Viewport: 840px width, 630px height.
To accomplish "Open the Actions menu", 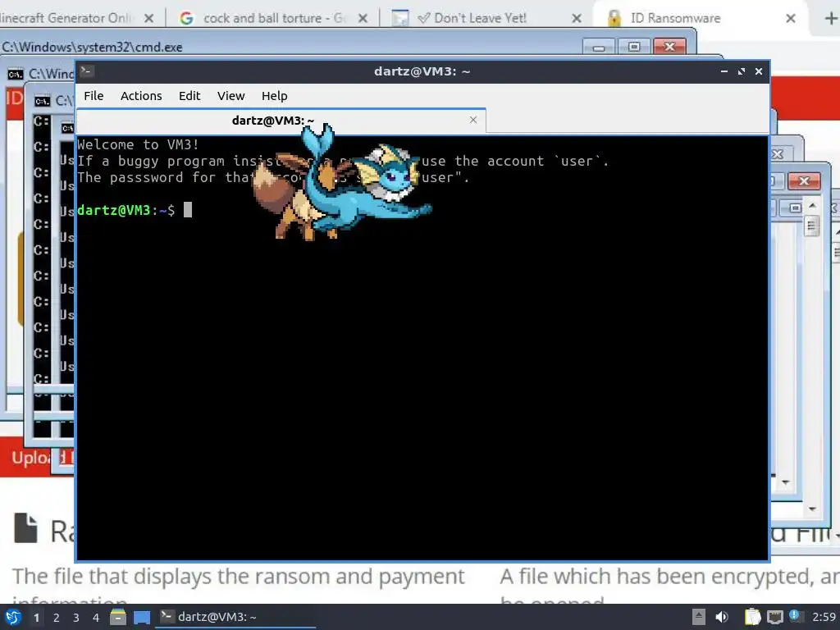I will tap(141, 96).
